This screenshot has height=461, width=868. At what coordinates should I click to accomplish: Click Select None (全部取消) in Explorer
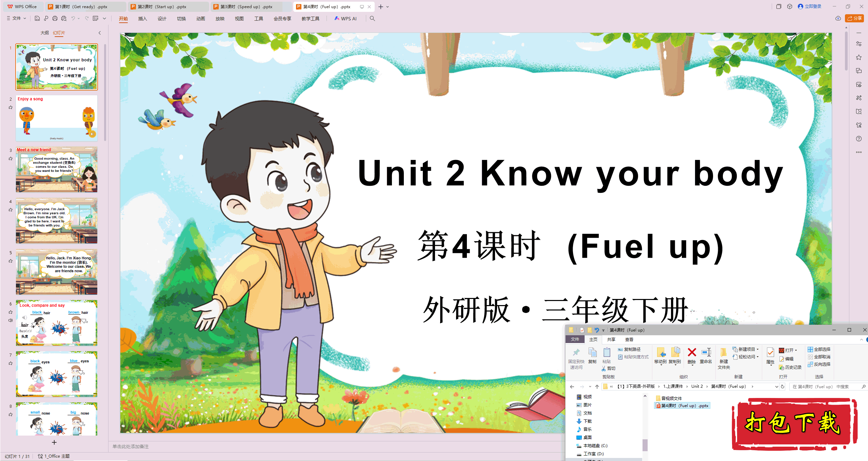pyautogui.click(x=819, y=357)
